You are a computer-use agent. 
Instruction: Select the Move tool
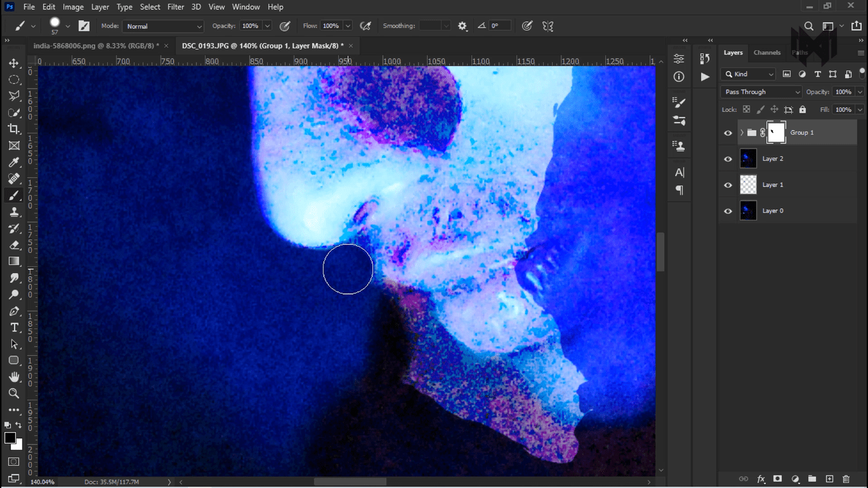pyautogui.click(x=13, y=63)
